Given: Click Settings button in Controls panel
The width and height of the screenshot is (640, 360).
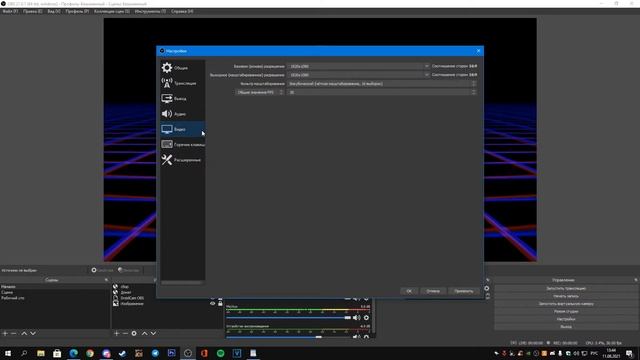Looking at the screenshot, I should pyautogui.click(x=566, y=319).
